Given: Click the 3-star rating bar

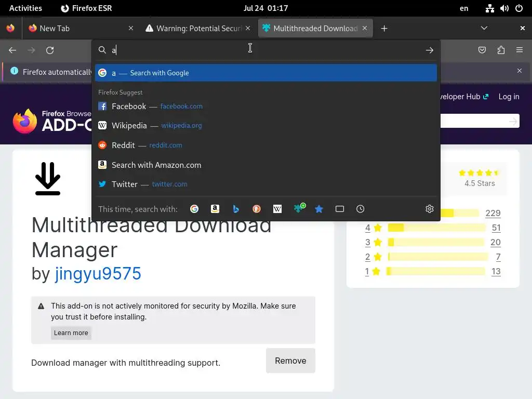Looking at the screenshot, I should click(x=436, y=242).
